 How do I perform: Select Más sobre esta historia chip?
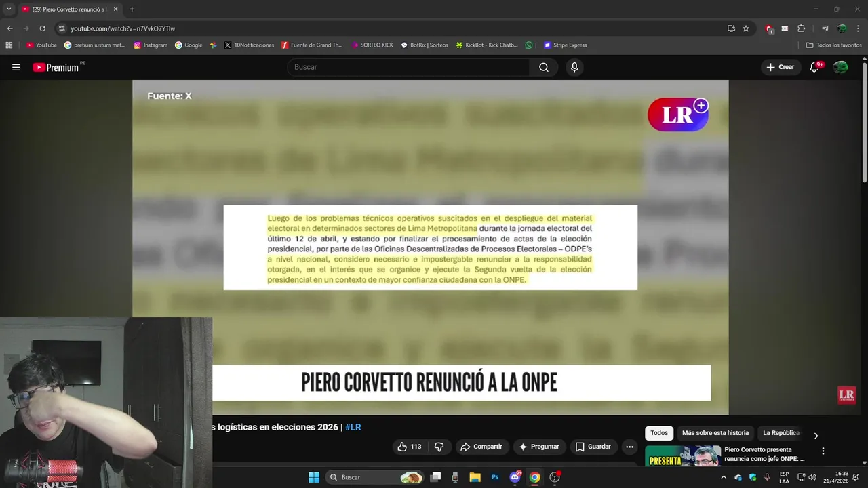tap(715, 433)
